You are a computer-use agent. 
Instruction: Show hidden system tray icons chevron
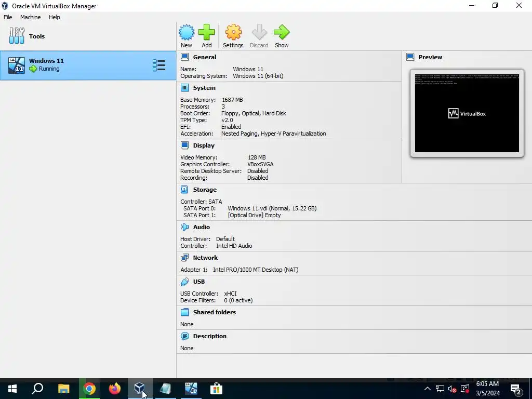(x=428, y=389)
